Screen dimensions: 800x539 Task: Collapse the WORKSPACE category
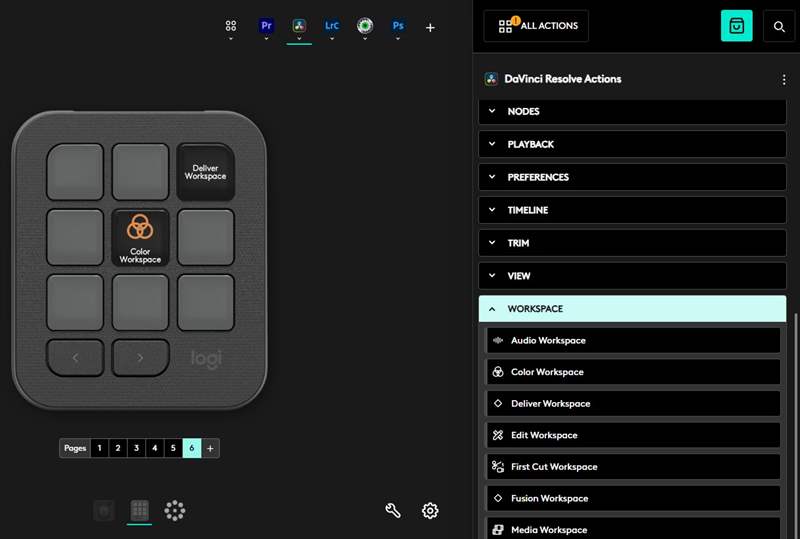pyautogui.click(x=632, y=309)
